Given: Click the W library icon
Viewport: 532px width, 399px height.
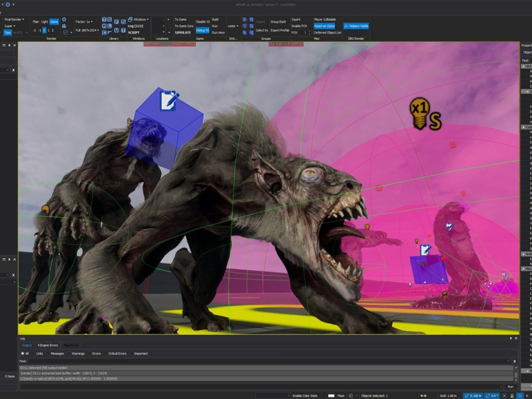Looking at the screenshot, I should click(117, 30).
